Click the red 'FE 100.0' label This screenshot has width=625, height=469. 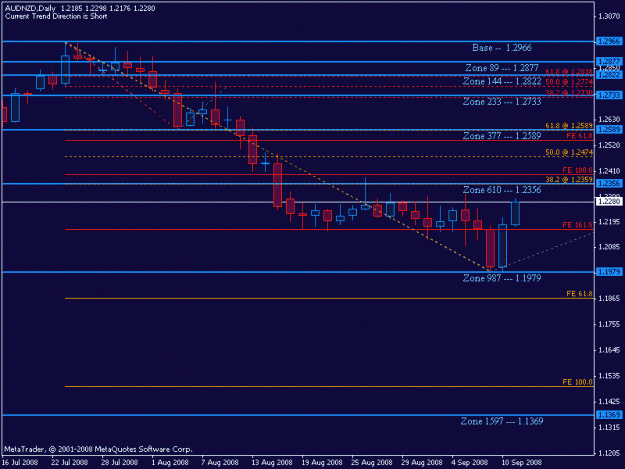pyautogui.click(x=577, y=170)
